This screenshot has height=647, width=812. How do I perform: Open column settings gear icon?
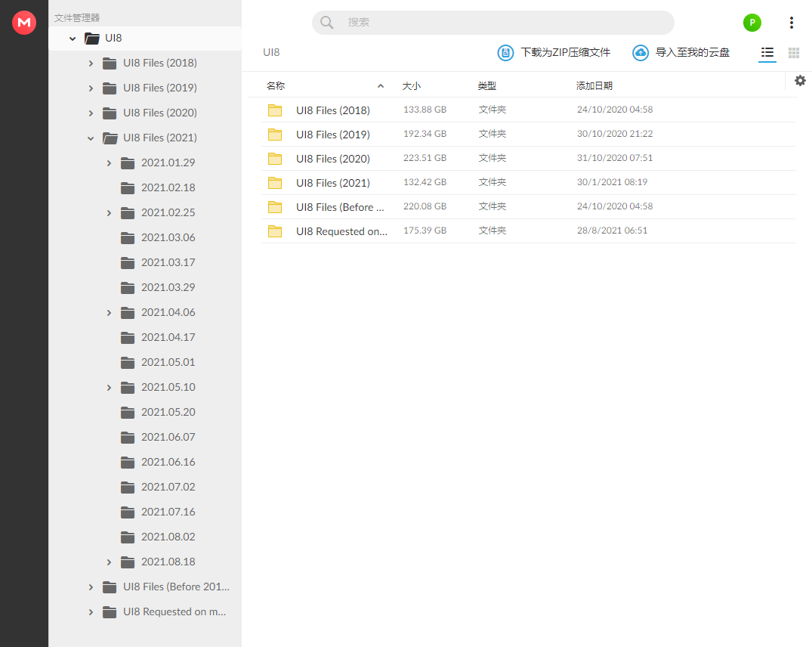[x=800, y=80]
